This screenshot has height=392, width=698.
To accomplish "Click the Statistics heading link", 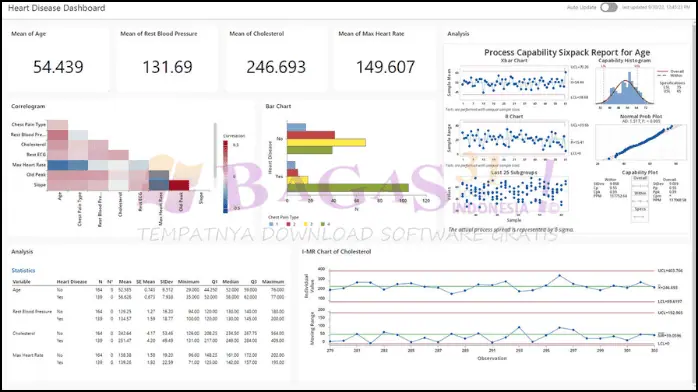I will [23, 271].
